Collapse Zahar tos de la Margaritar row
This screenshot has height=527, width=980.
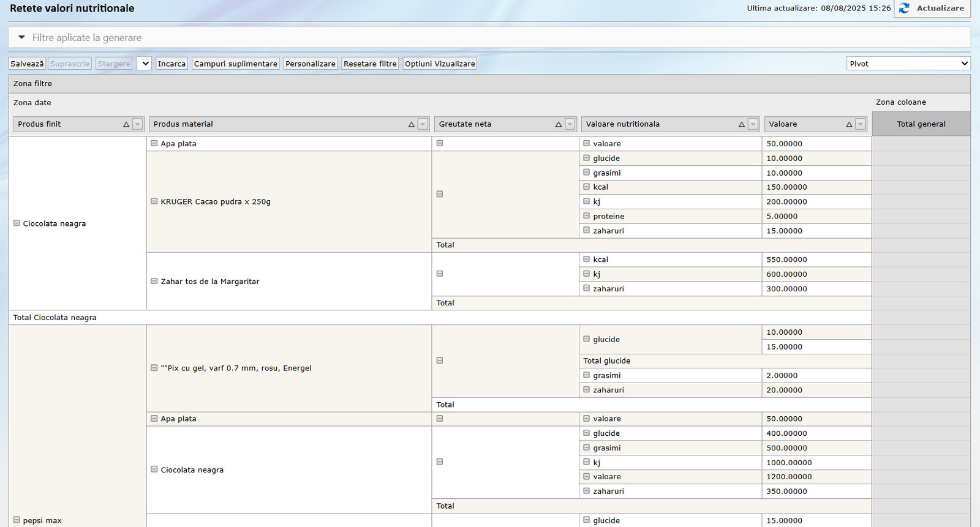[154, 282]
